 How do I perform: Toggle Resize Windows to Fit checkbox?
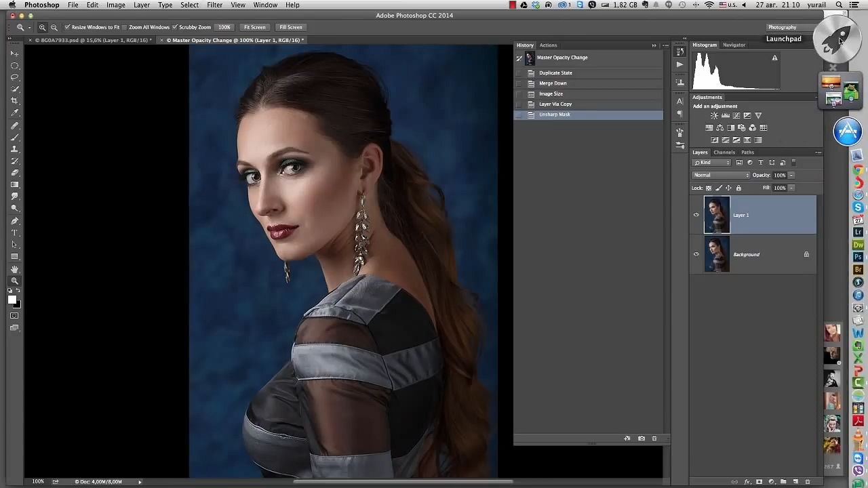[67, 27]
